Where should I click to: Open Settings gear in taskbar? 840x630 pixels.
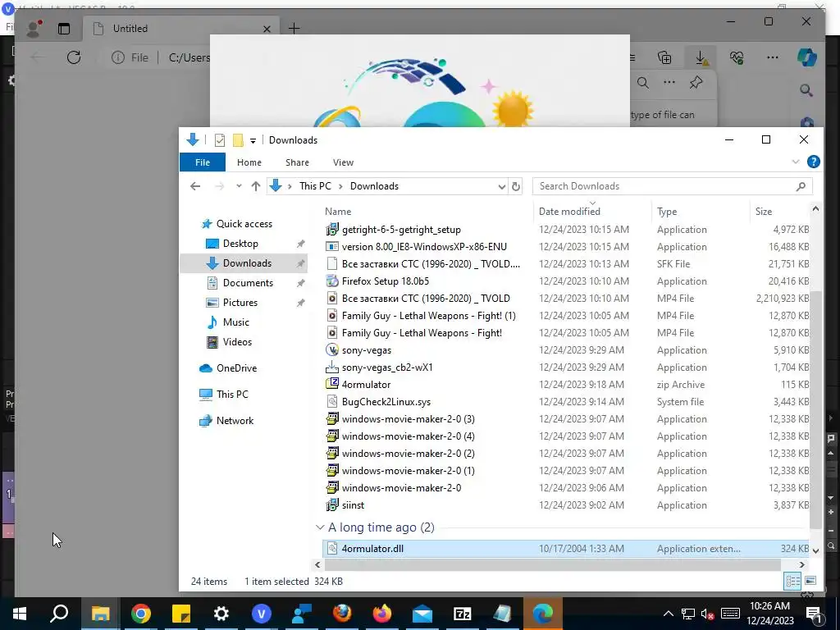pos(221,614)
